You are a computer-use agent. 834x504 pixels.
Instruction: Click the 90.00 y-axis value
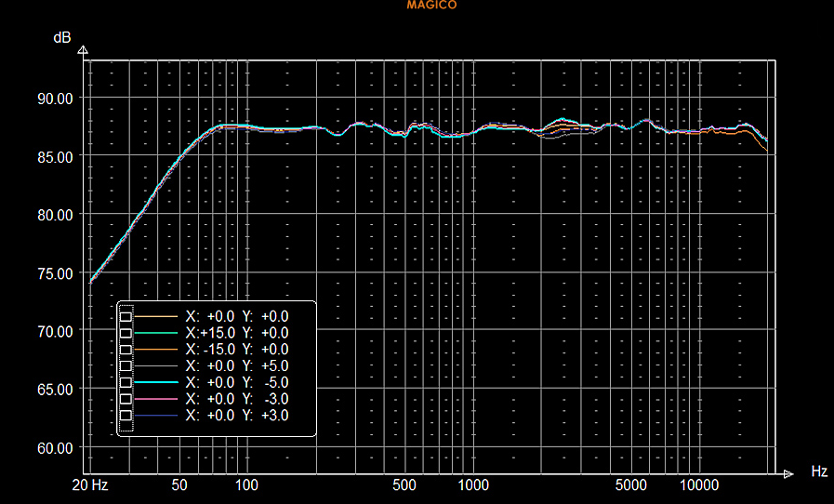pos(55,99)
